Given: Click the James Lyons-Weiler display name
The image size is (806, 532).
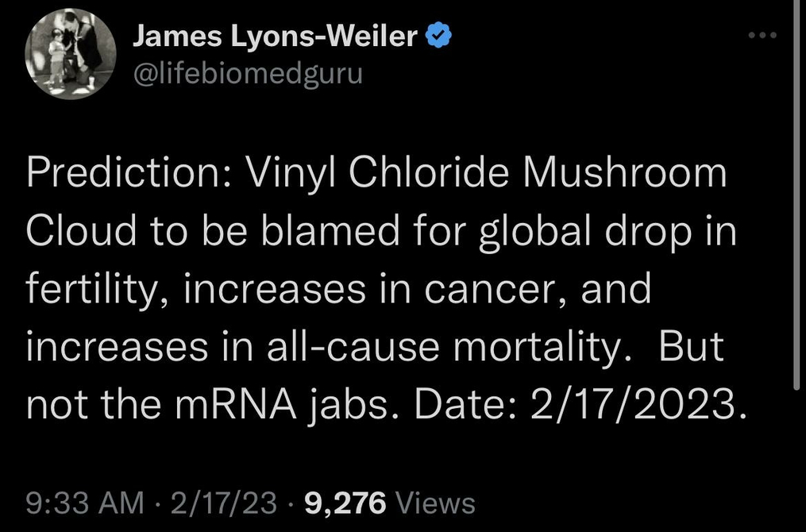Looking at the screenshot, I should [x=275, y=36].
